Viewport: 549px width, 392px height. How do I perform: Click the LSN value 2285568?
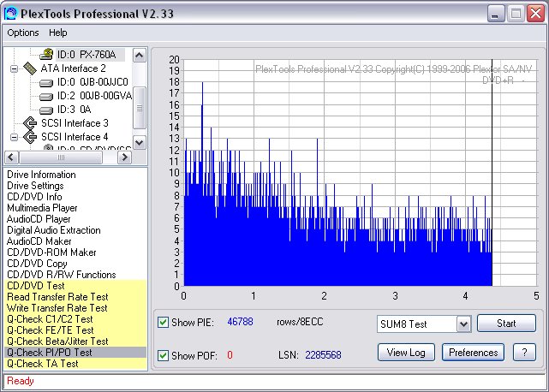[x=323, y=355]
